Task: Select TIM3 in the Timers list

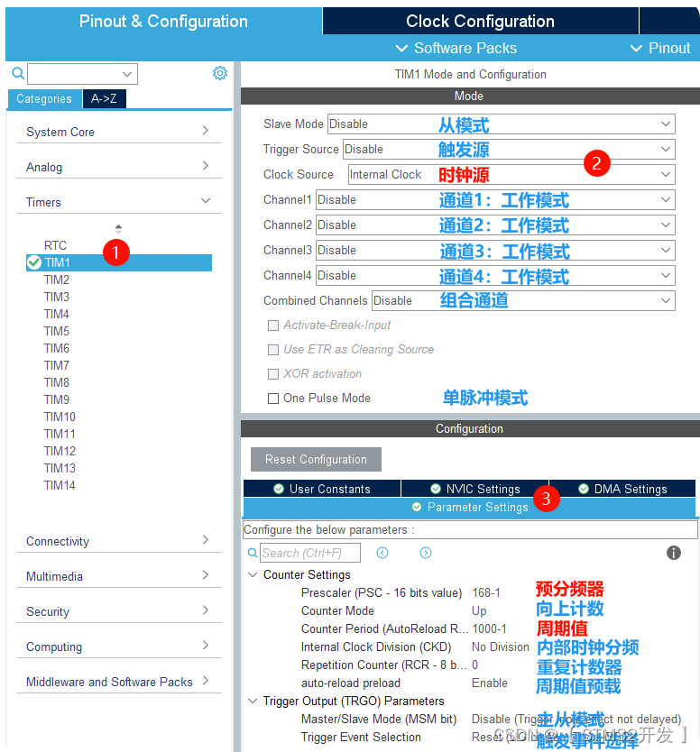Action: (x=57, y=297)
